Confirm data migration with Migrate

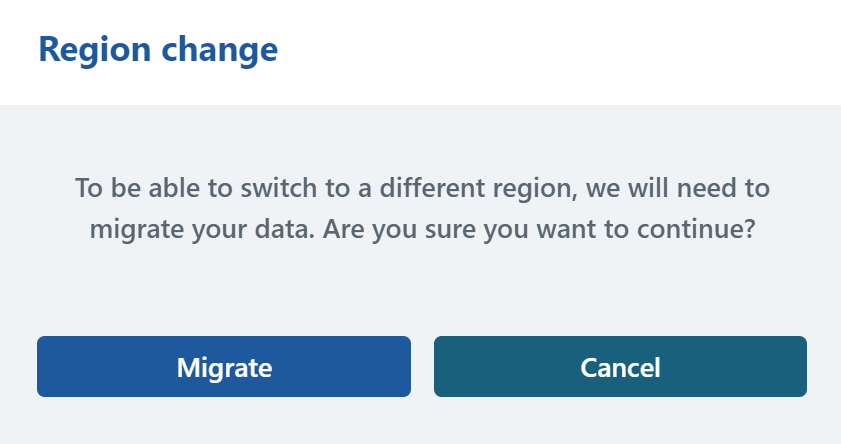click(224, 367)
